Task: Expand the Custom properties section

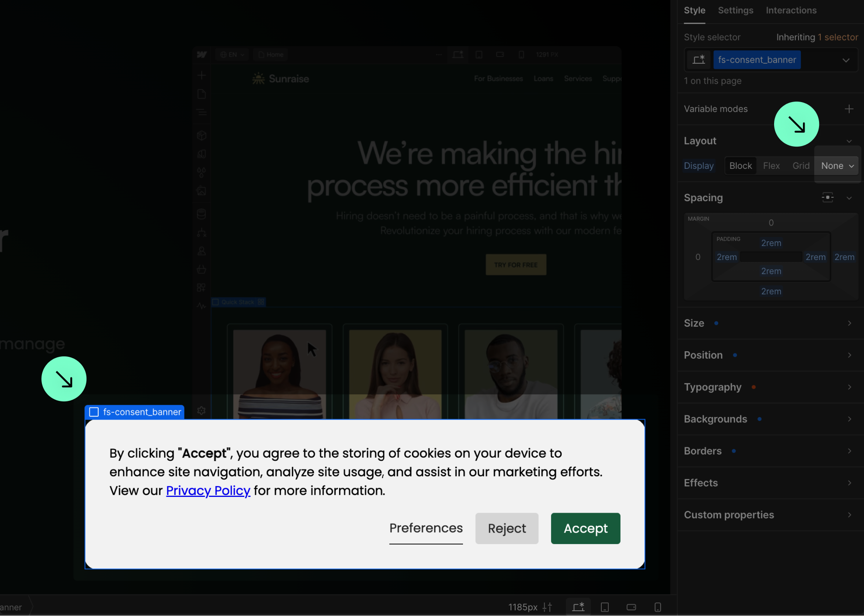Action: pos(770,515)
